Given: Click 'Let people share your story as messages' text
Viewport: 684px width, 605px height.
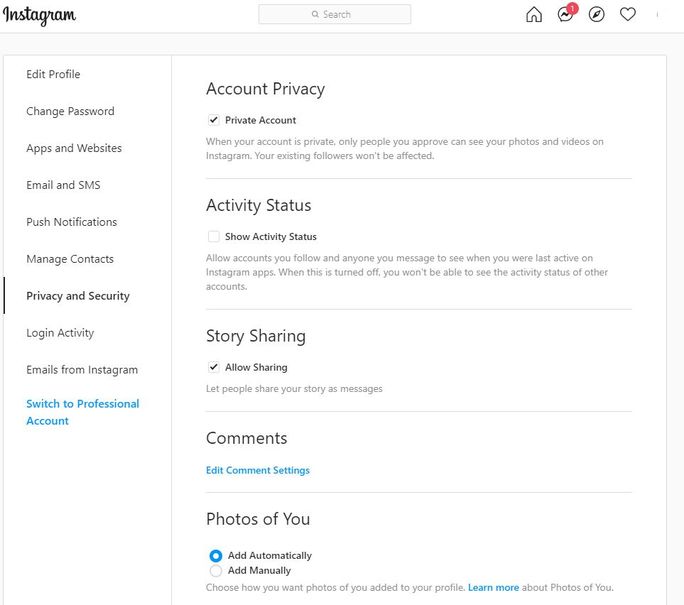Looking at the screenshot, I should click(x=294, y=389).
